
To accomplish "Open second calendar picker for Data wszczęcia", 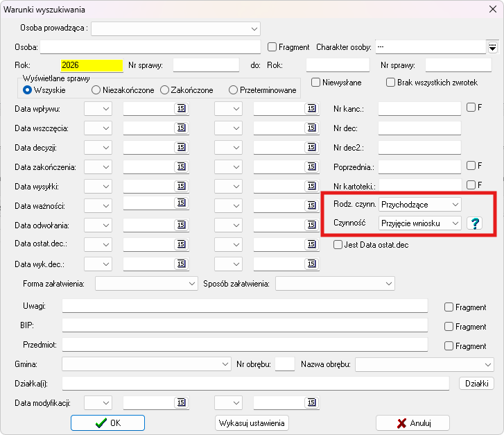I will [312, 128].
